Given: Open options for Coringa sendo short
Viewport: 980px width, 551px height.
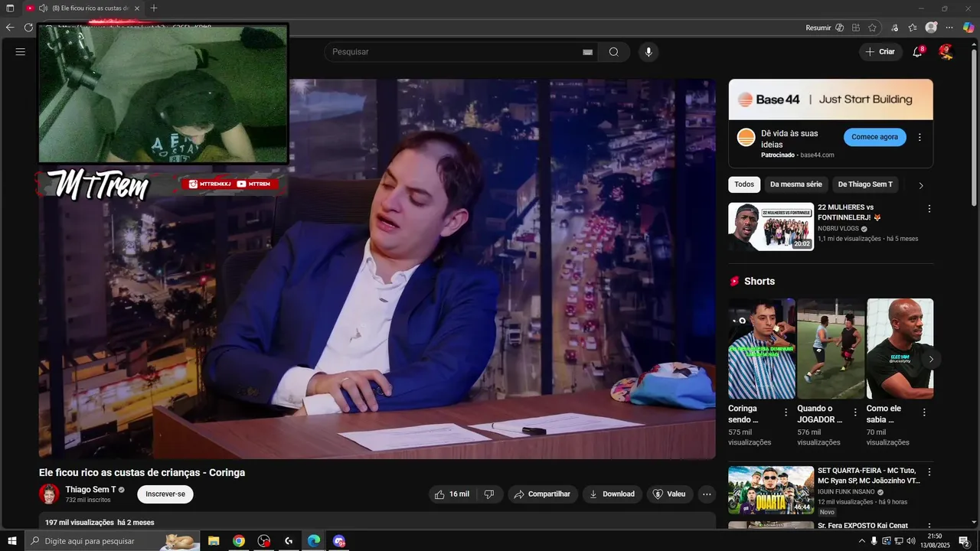Looking at the screenshot, I should point(786,412).
